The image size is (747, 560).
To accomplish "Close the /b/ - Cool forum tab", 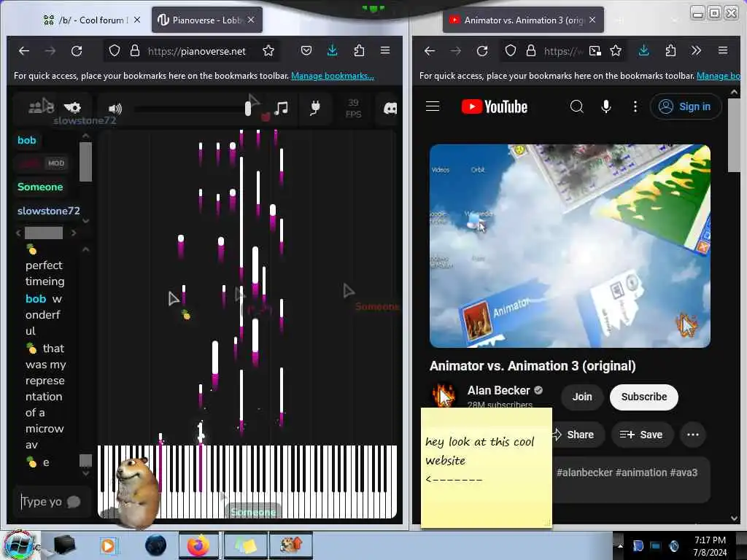I will click(x=137, y=20).
